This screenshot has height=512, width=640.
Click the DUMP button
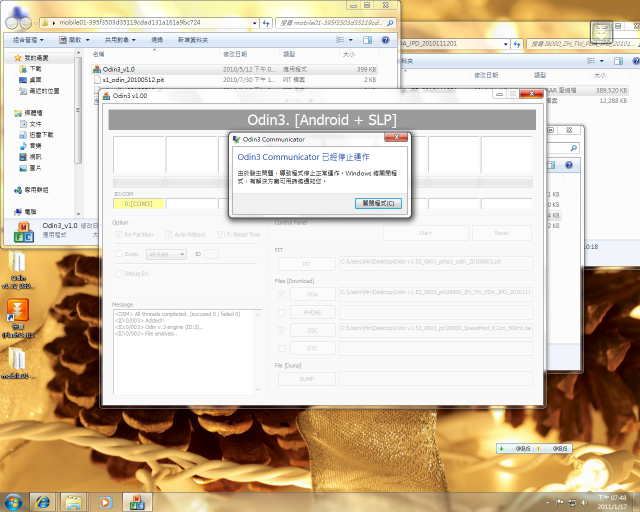(x=307, y=379)
